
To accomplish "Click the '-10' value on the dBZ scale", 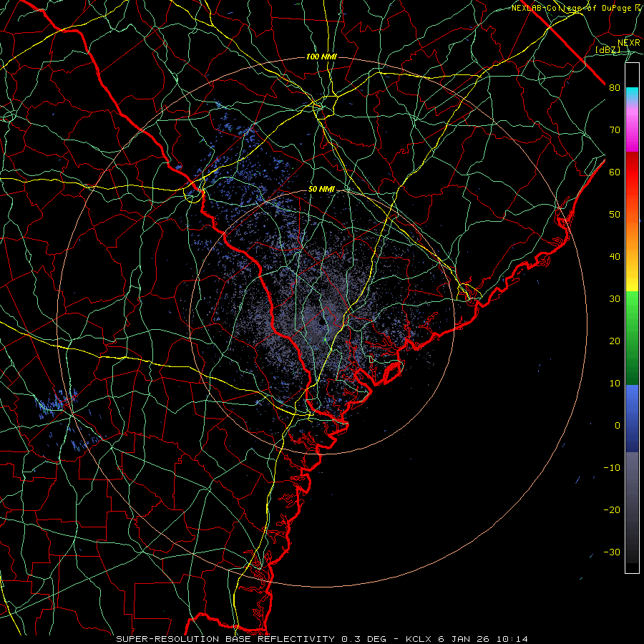I will point(612,468).
